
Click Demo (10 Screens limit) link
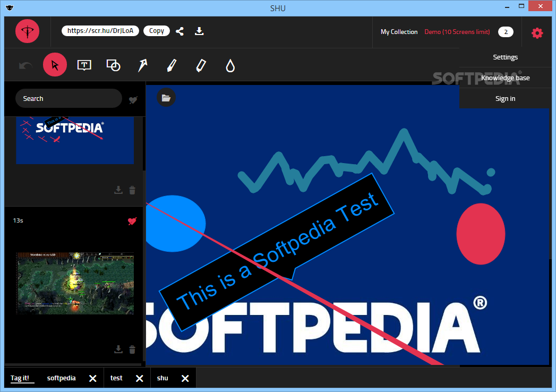[457, 32]
